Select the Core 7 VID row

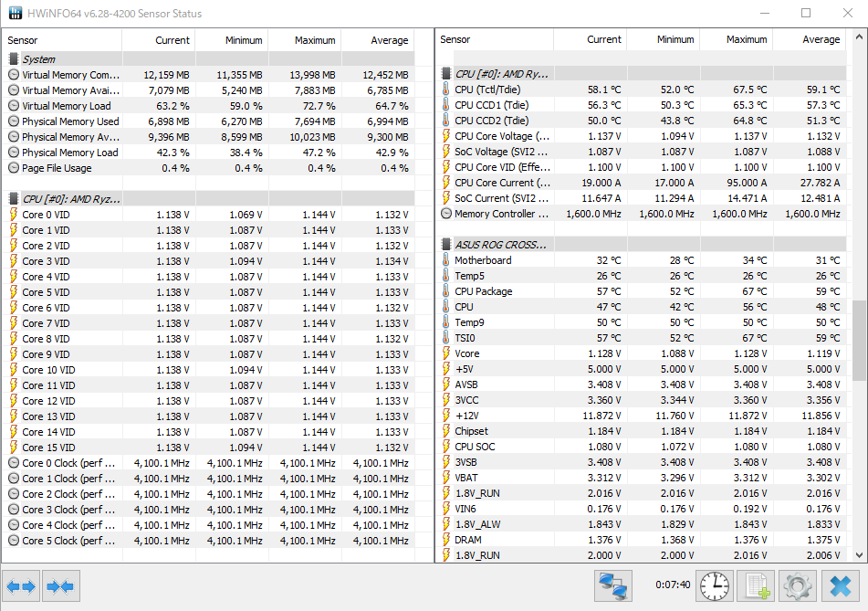[210, 323]
